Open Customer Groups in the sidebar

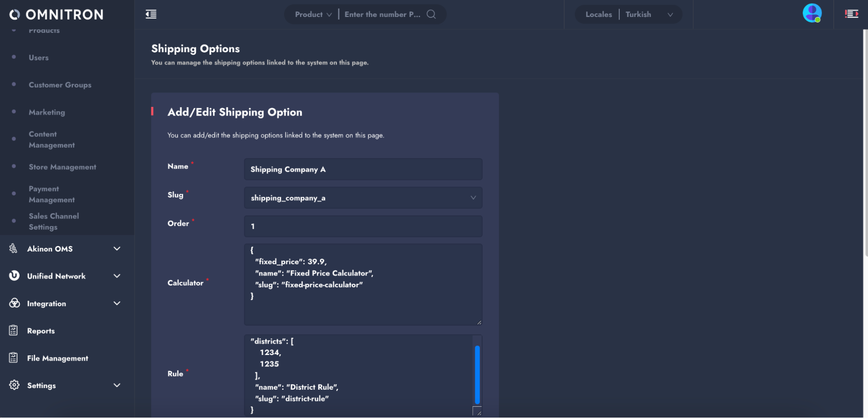click(60, 85)
